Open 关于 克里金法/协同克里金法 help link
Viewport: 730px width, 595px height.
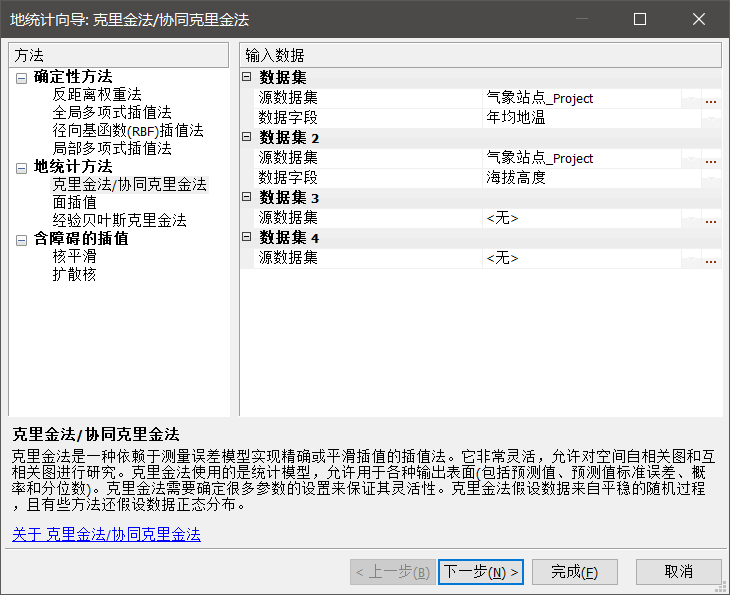[106, 534]
